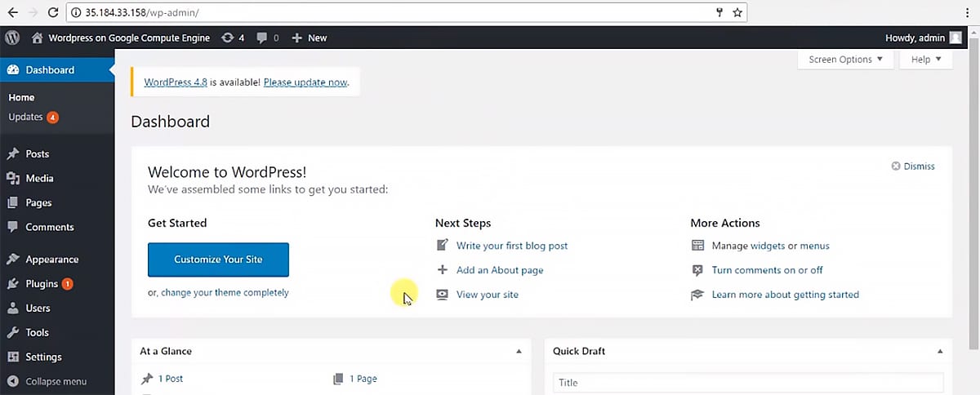The image size is (980, 395).
Task: Collapse the At a Glance panel arrow
Action: pyautogui.click(x=518, y=351)
